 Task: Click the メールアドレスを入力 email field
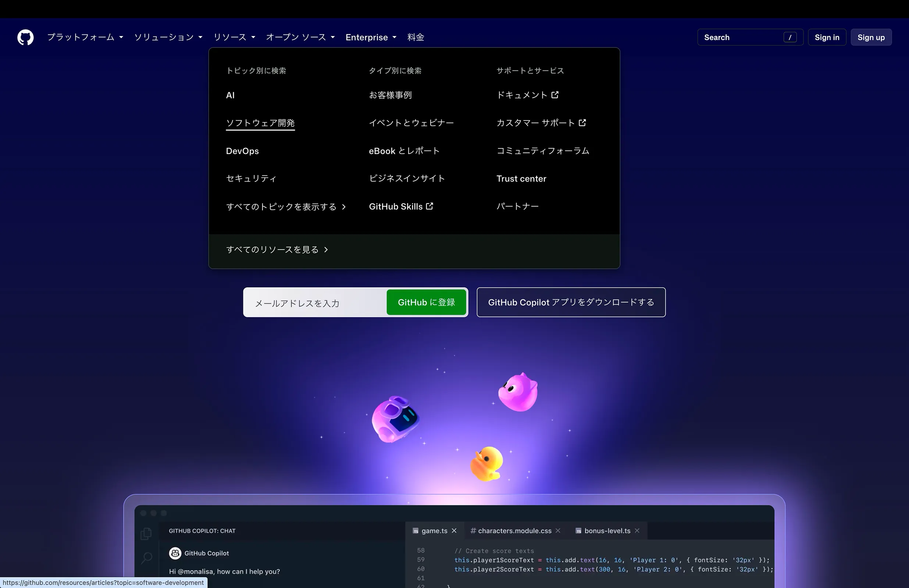tap(315, 302)
